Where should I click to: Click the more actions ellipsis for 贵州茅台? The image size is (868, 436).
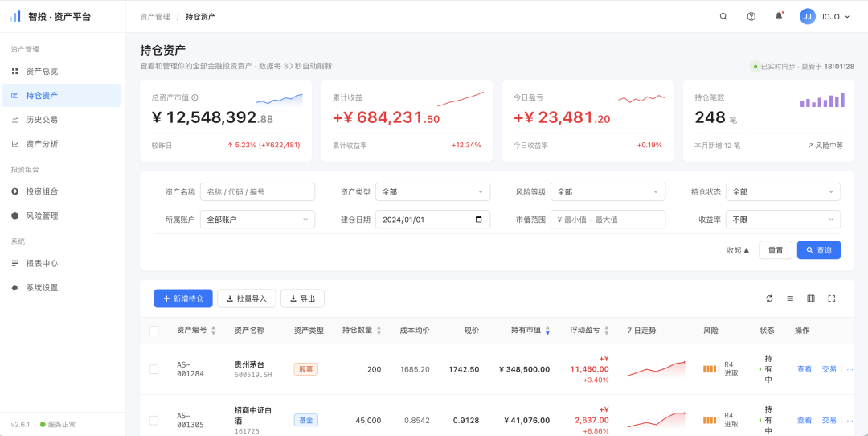[850, 369]
